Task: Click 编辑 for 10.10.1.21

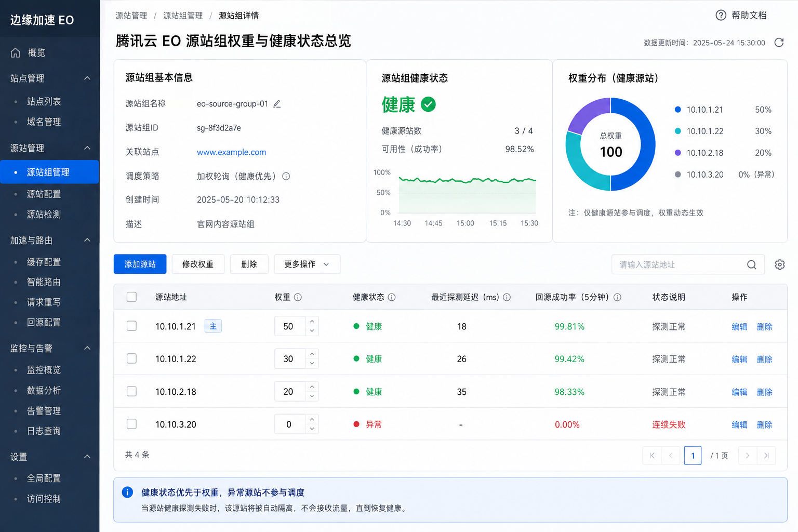Action: [x=739, y=327]
